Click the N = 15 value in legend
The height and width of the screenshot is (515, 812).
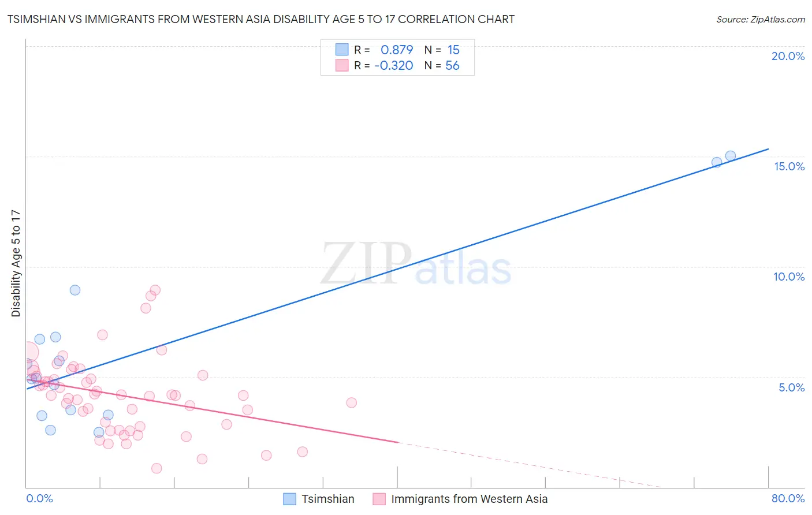pos(442,50)
